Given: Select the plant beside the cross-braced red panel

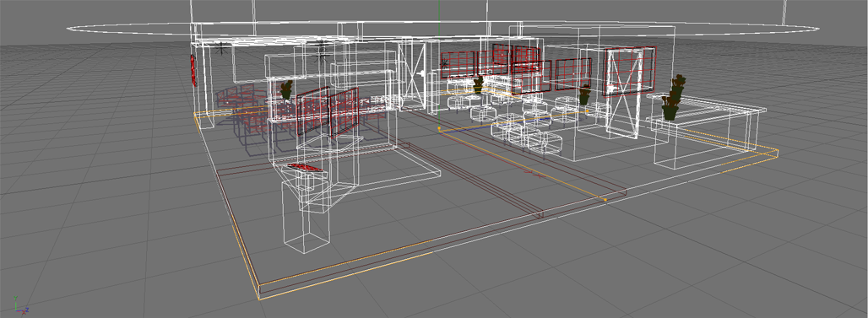Looking at the screenshot, I should click(584, 94).
